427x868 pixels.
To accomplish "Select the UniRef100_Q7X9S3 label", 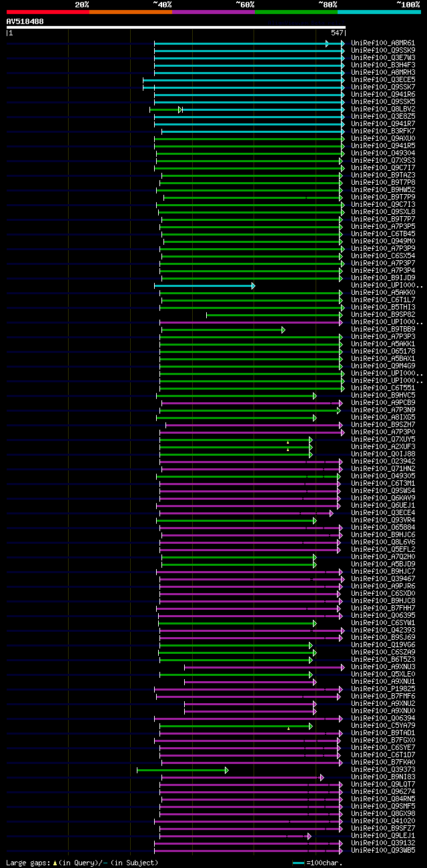I will [x=384, y=161].
